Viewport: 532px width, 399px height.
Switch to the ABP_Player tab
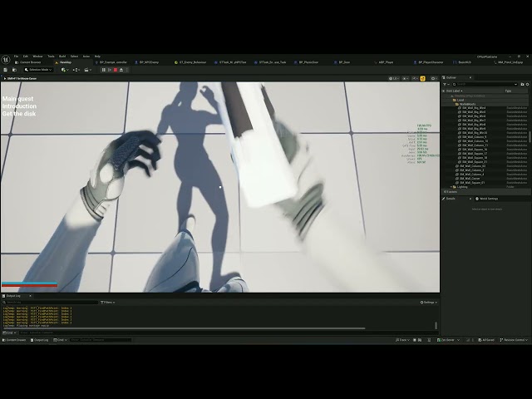click(386, 62)
